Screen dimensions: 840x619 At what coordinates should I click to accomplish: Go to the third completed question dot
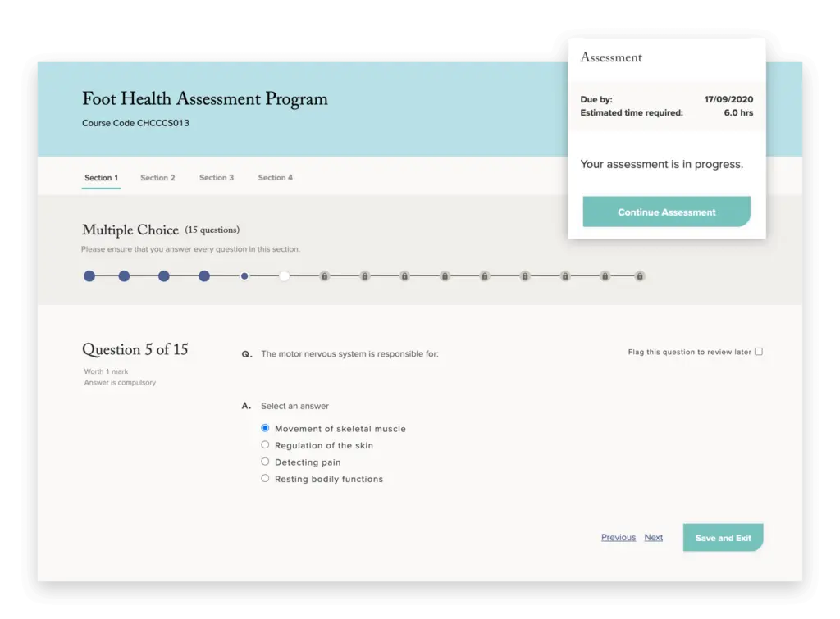pyautogui.click(x=164, y=276)
